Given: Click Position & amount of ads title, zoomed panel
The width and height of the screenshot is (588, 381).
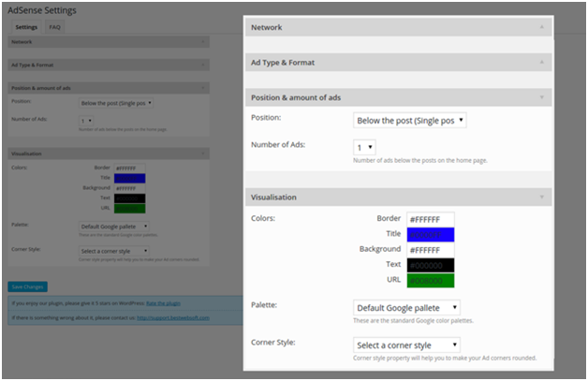Looking at the screenshot, I should pyautogui.click(x=296, y=98).
